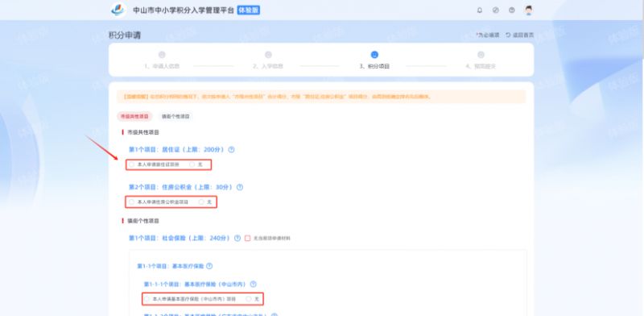The image size is (644, 316).
Task: Click heading 第1个项目：居住证（上限：200分）
Action: click(x=176, y=150)
